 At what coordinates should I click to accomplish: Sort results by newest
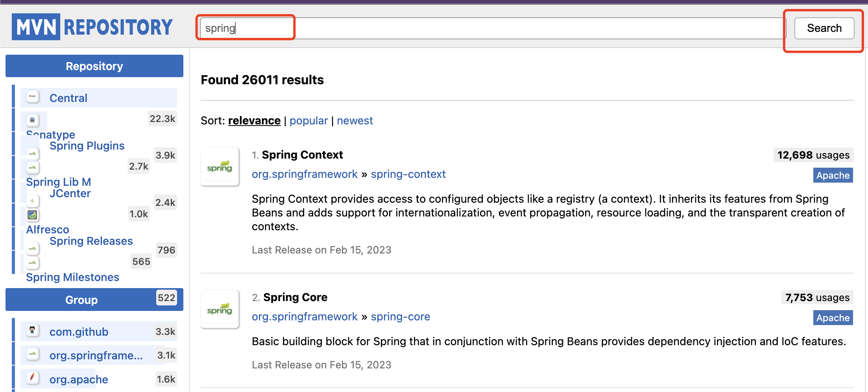click(355, 120)
